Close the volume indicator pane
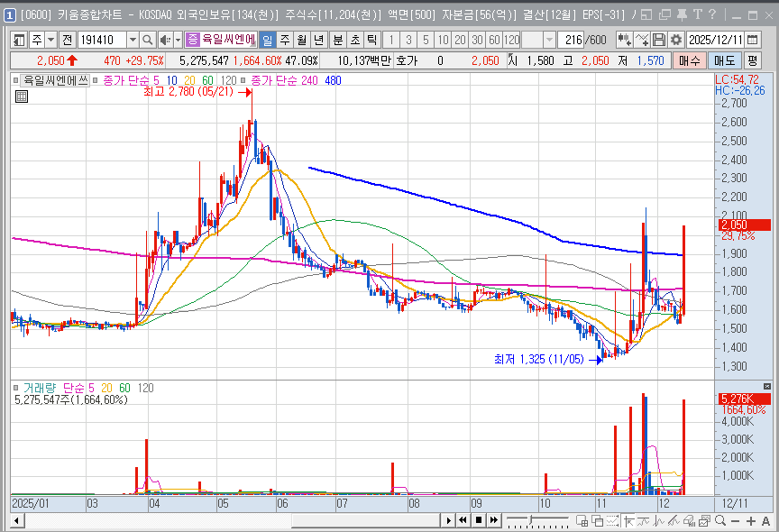This screenshot has height=532, width=779. tap(767, 386)
